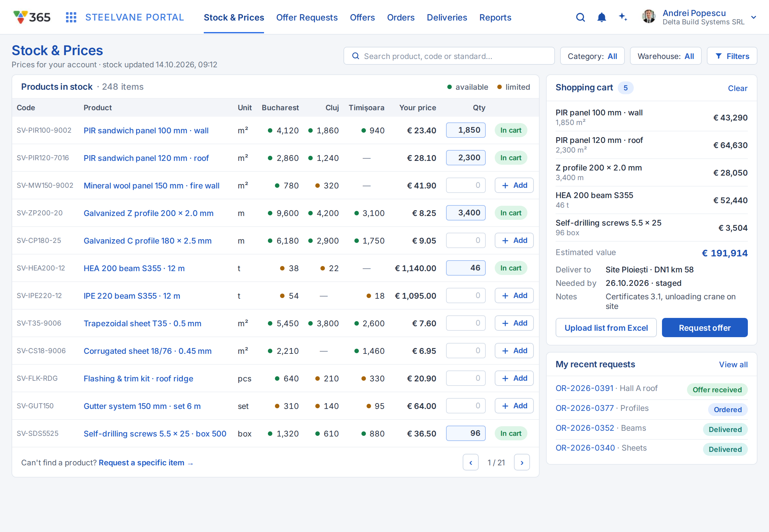This screenshot has width=769, height=532.
Task: Click the Request offer button
Action: [x=704, y=328]
